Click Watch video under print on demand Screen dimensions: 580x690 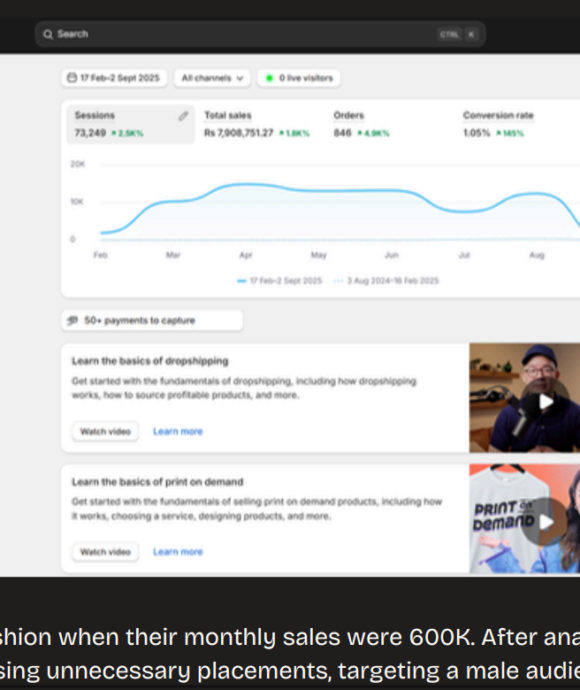(105, 552)
